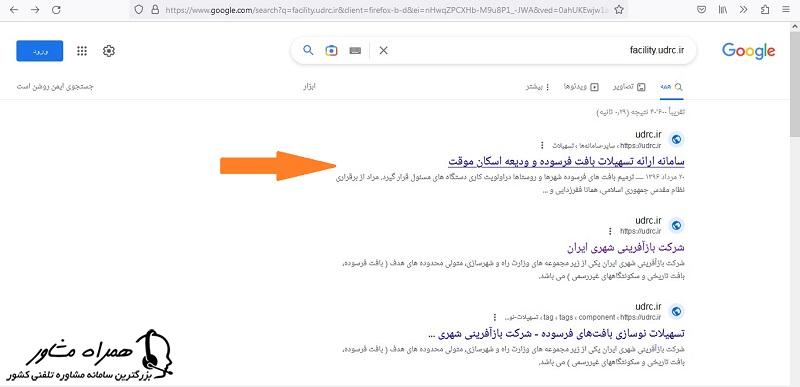This screenshot has height=387, width=800.
Task: Go forward with the browser forward arrow
Action: click(35, 10)
